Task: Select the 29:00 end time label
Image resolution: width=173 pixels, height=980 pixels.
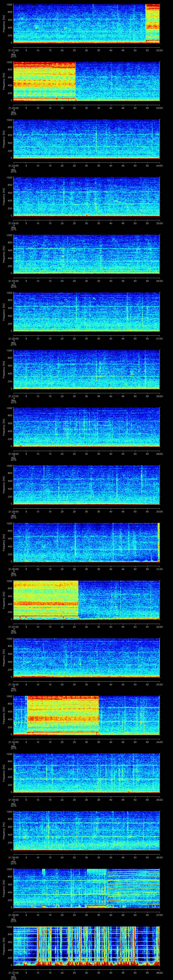Action: (159, 454)
